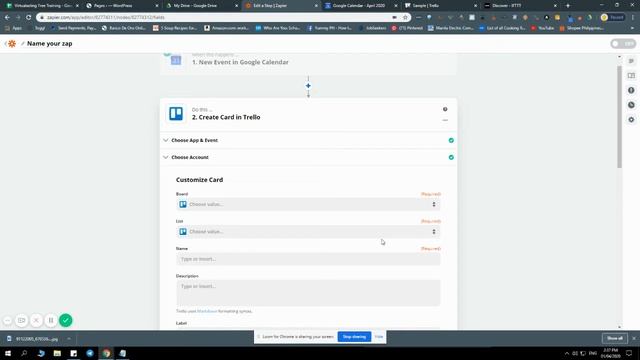Image resolution: width=640 pixels, height=360 pixels.
Task: Open the Board dropdown
Action: click(x=308, y=204)
